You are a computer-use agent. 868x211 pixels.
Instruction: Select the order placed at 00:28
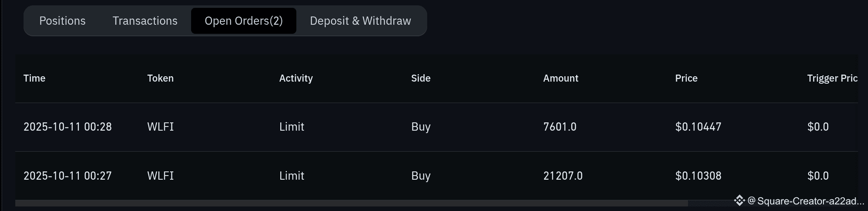point(68,127)
